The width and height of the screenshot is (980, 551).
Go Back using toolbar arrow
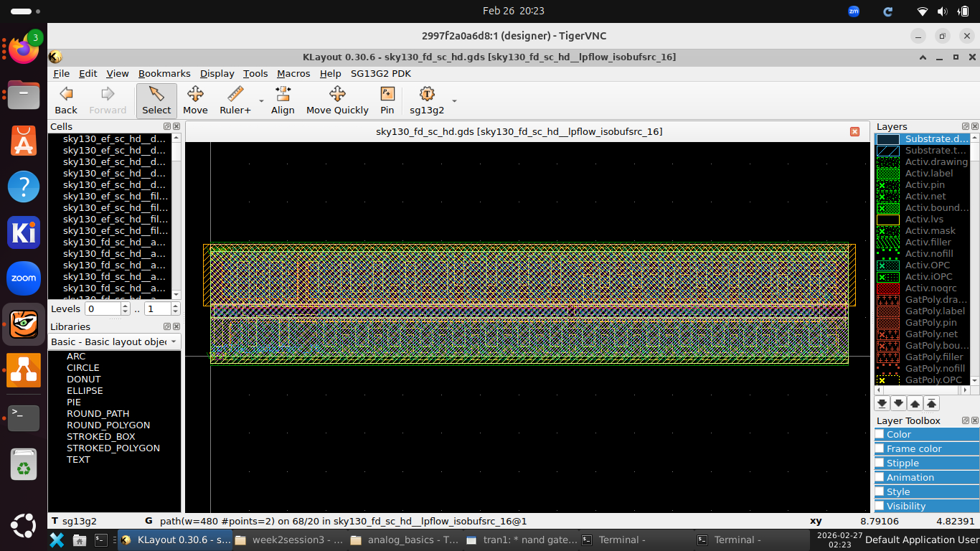point(66,100)
